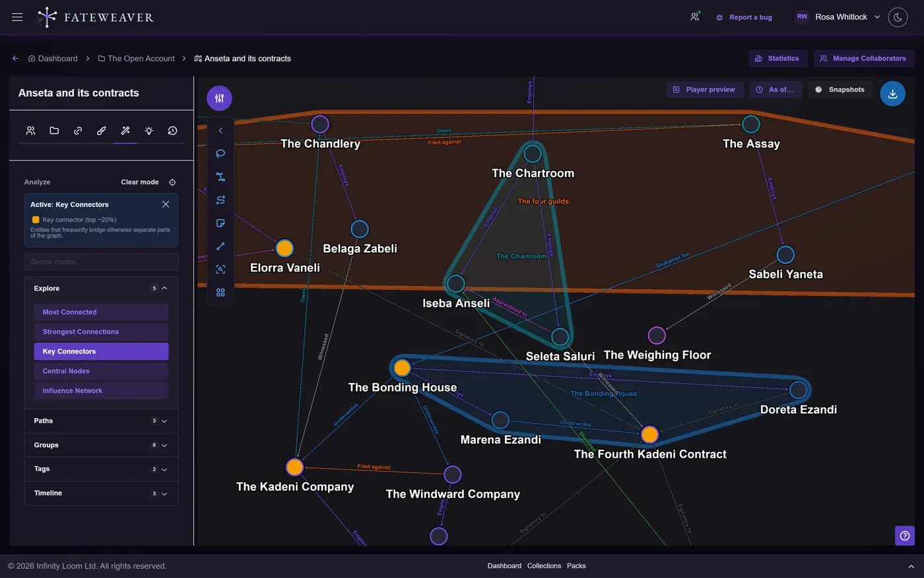Click in the Search modes field

coord(101,262)
